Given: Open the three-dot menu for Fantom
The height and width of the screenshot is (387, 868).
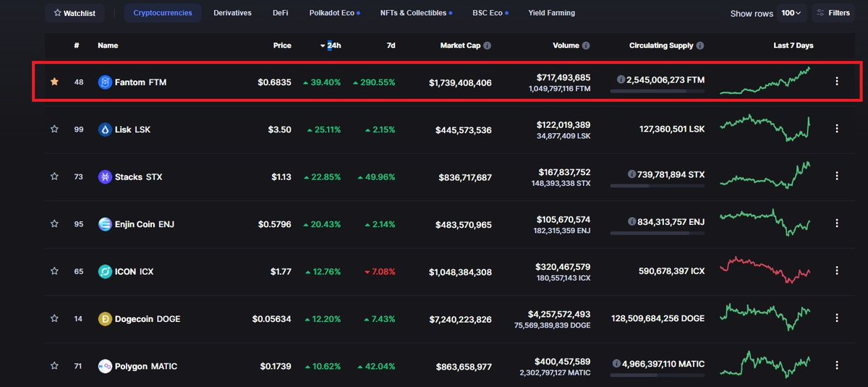Looking at the screenshot, I should click(837, 82).
